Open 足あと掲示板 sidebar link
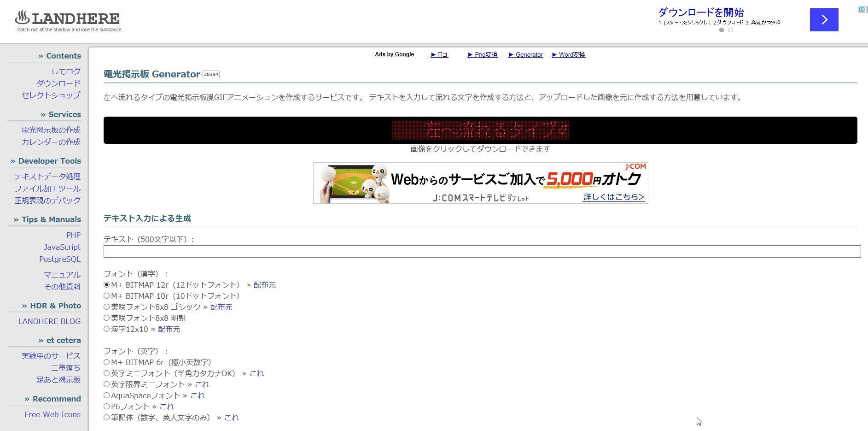 58,380
